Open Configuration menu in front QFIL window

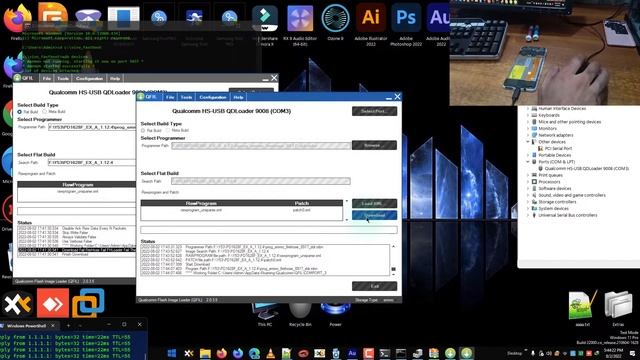click(213, 97)
